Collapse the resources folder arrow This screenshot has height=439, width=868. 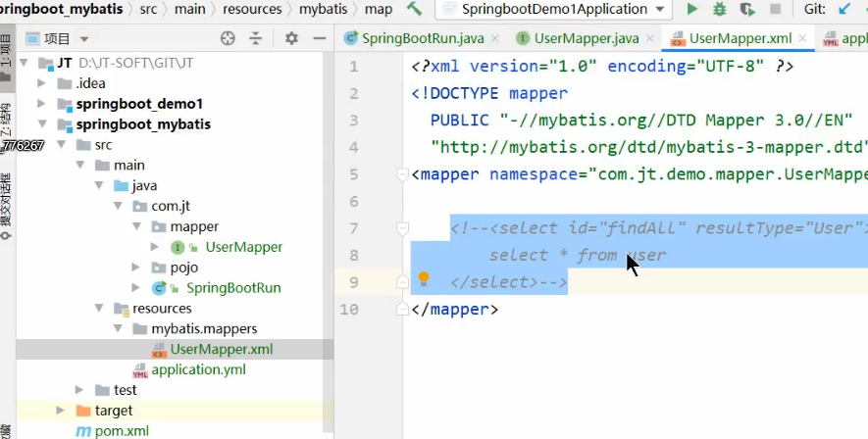tap(99, 309)
